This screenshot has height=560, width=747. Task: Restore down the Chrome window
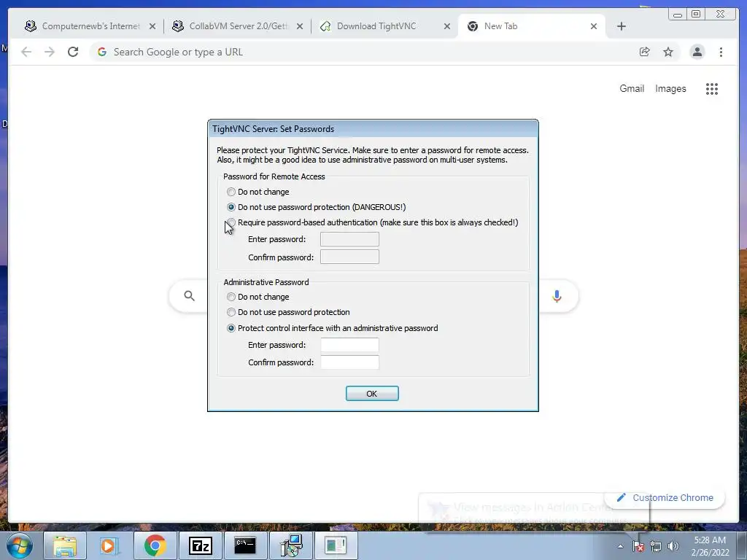696,14
